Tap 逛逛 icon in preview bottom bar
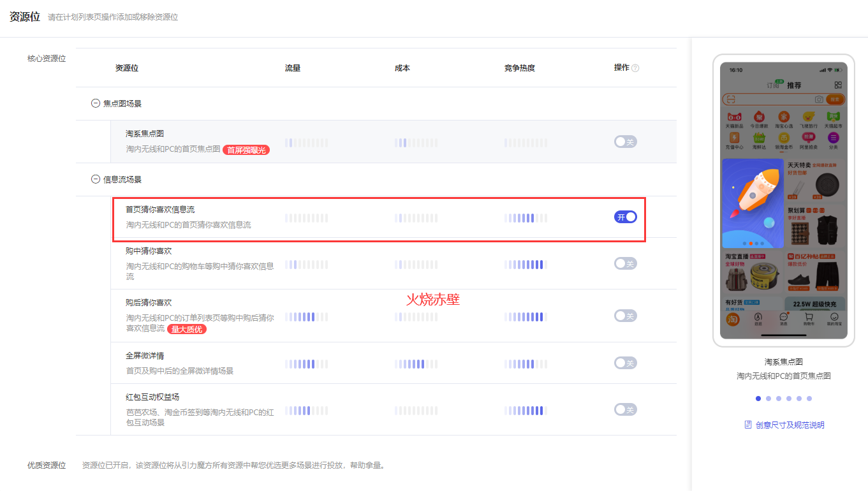This screenshot has width=868, height=491. click(758, 316)
